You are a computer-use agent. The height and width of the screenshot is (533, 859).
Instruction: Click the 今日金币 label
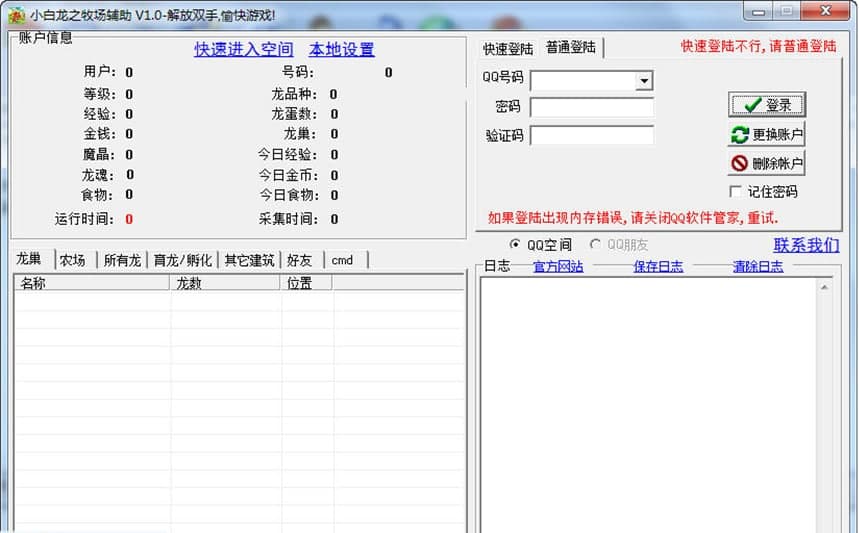tap(288, 175)
